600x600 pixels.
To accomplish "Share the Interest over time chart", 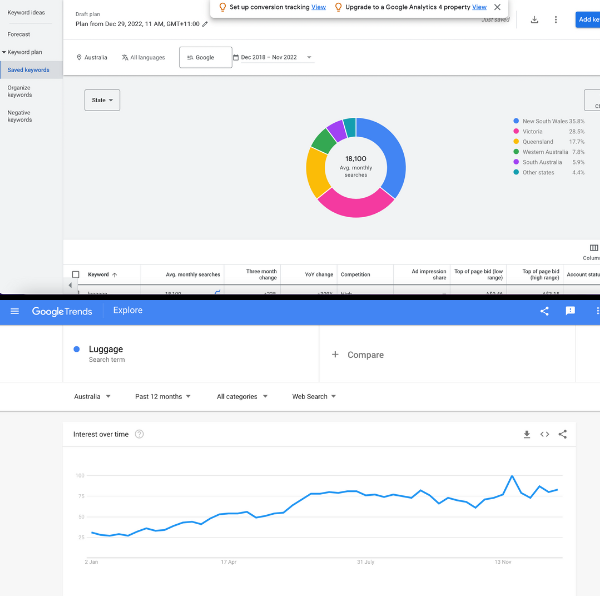I will (562, 434).
